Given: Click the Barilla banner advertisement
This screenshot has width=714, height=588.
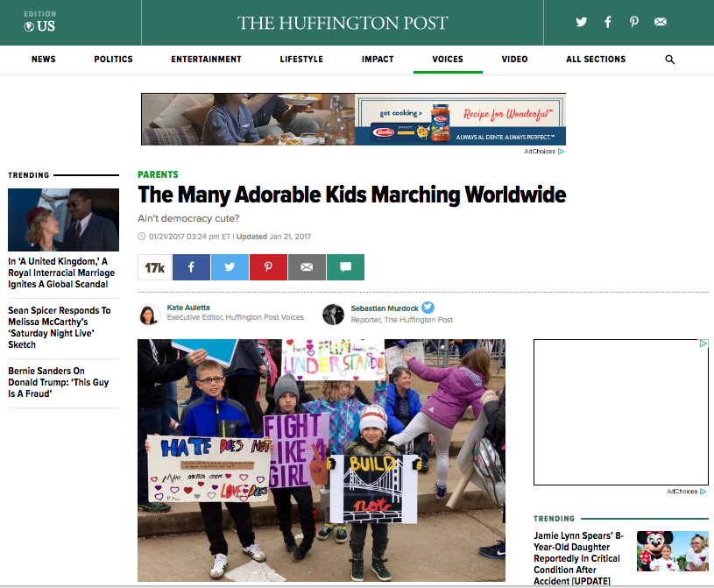Looking at the screenshot, I should pos(353,119).
